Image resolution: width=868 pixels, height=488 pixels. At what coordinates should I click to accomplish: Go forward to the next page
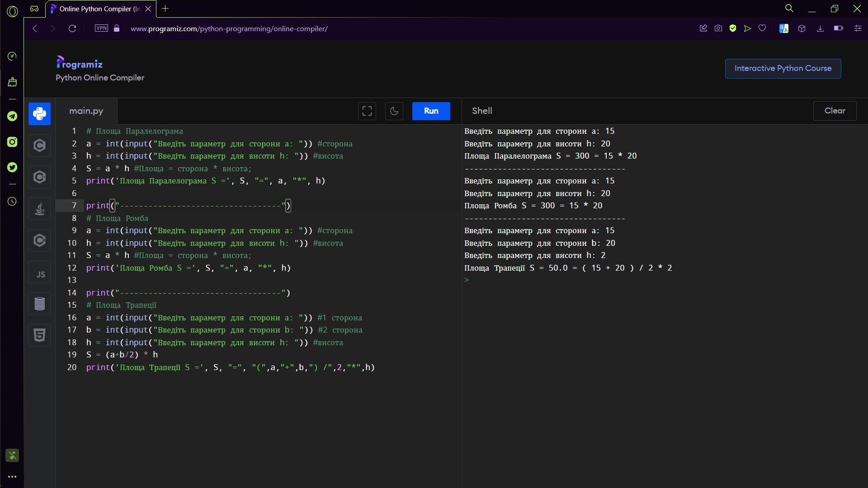coord(53,28)
